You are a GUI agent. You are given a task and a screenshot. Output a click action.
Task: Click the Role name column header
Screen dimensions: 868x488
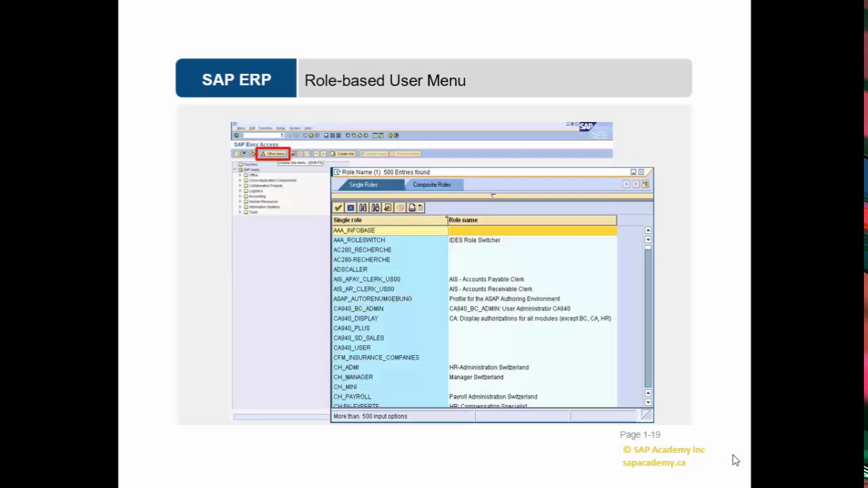tap(532, 220)
